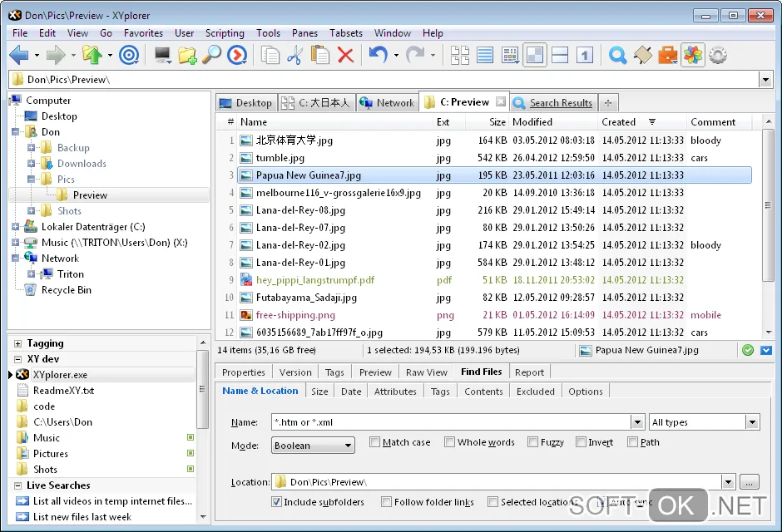
Task: Click the orange toolbox icon
Action: [668, 55]
